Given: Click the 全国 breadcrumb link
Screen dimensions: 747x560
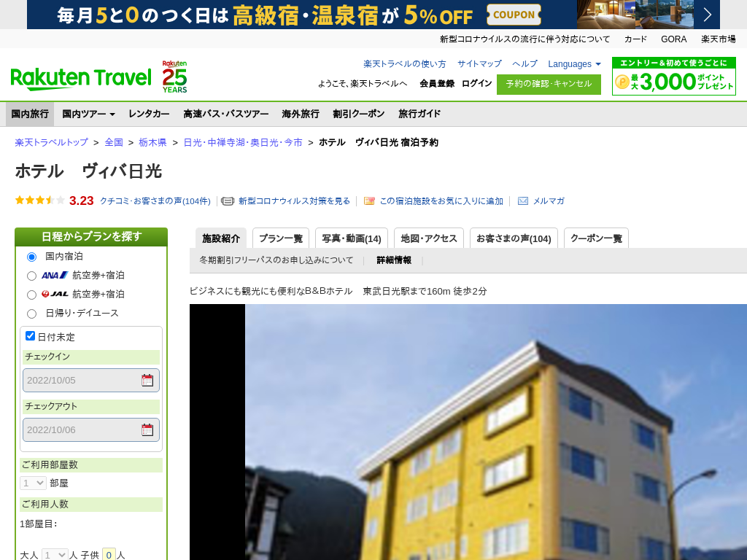Looking at the screenshot, I should click(114, 142).
